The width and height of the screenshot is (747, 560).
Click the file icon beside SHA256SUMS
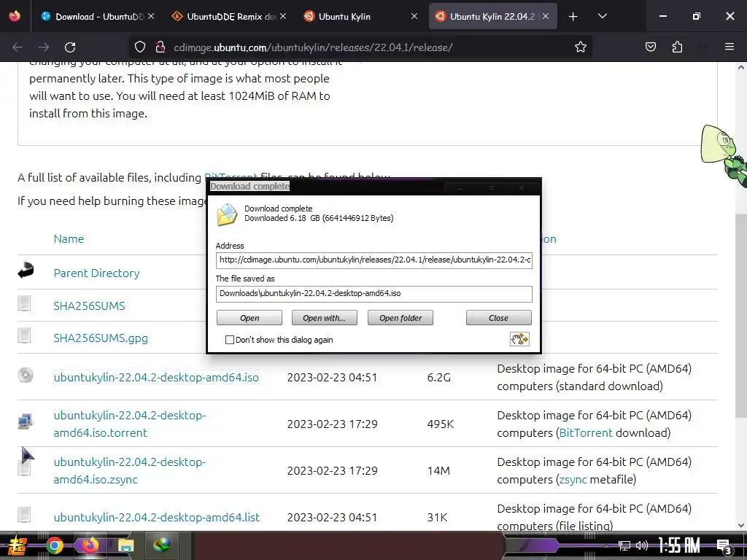[24, 303]
